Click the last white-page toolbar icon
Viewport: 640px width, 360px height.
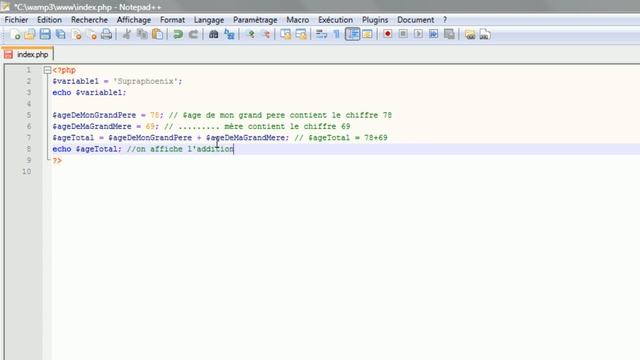pyautogui.click(x=485, y=35)
